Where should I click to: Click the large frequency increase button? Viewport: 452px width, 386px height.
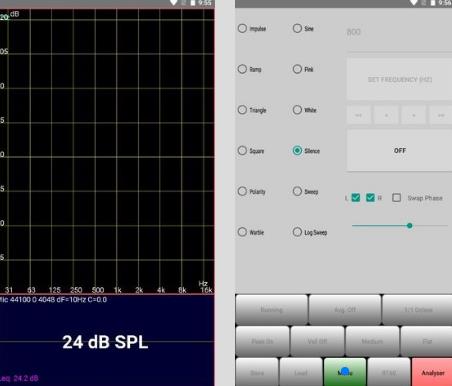[x=441, y=115]
